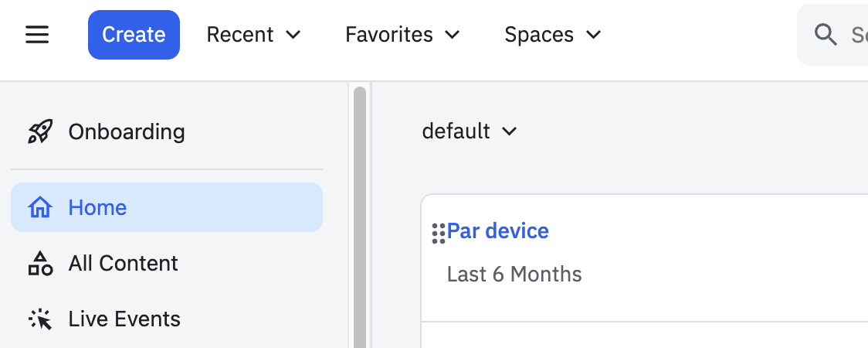This screenshot has height=348, width=868.
Task: Click the Home house icon
Action: [40, 207]
